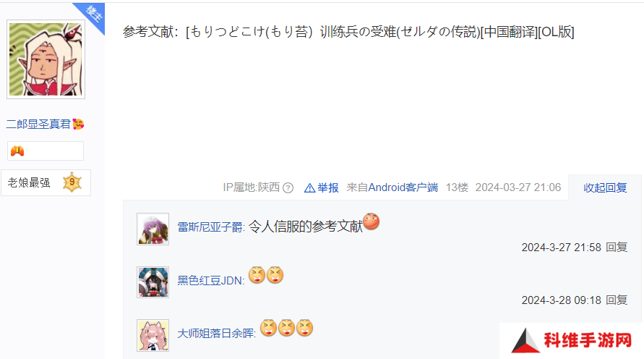Click the red-face emoji after 令人信服的参考文献
The width and height of the screenshot is (644, 359).
[372, 221]
